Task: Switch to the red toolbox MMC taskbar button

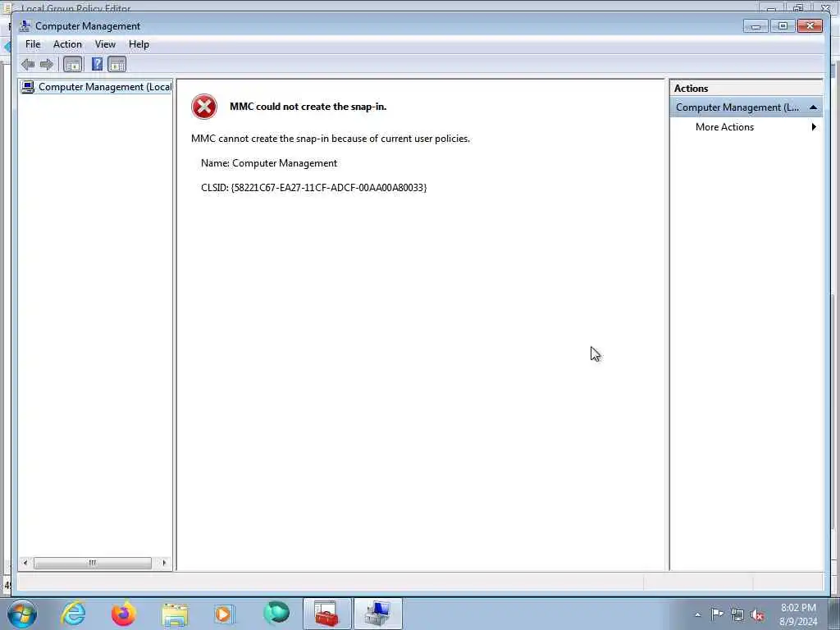Action: (326, 614)
